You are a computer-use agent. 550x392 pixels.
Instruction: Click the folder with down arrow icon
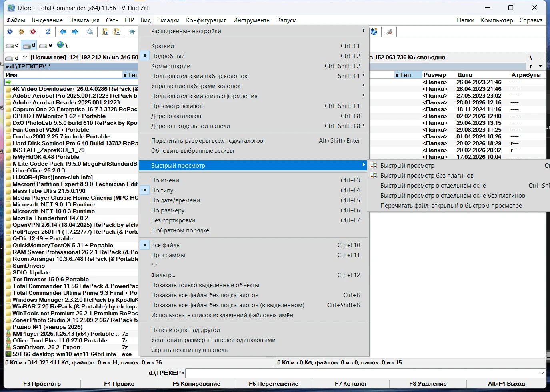point(105,32)
